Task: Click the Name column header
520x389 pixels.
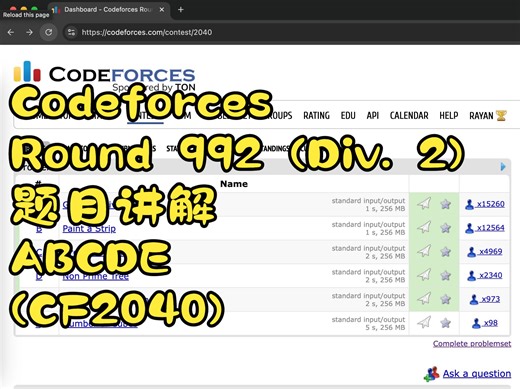Action: [234, 184]
